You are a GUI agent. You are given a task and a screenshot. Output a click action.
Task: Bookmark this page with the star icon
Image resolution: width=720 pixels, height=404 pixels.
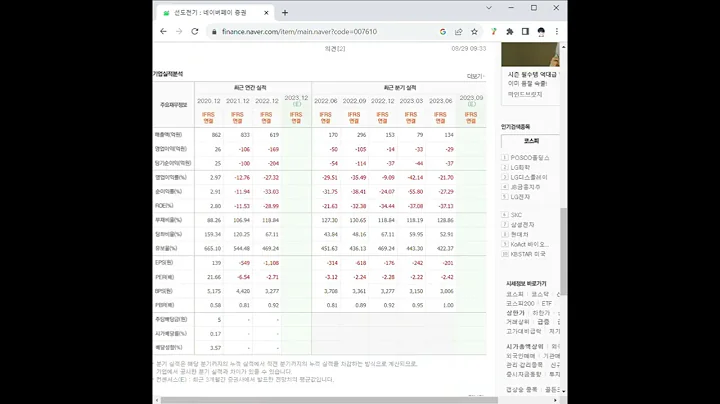(474, 31)
